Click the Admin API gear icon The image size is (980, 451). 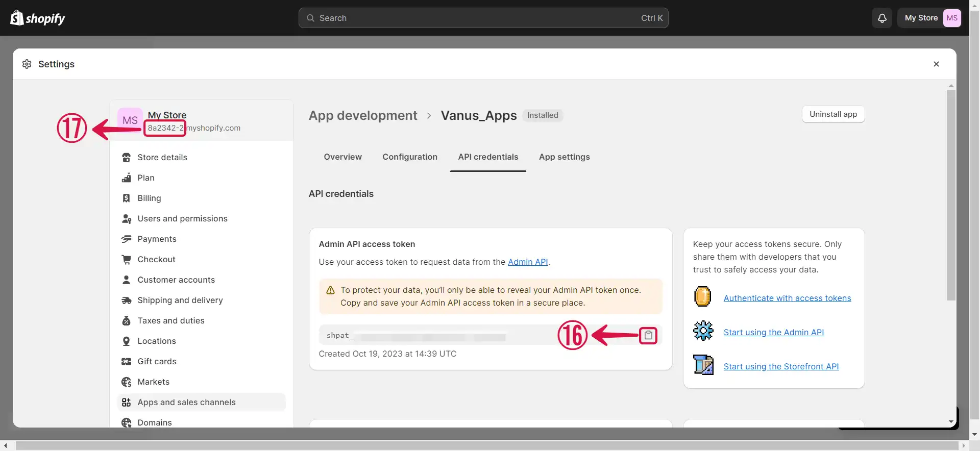703,331
